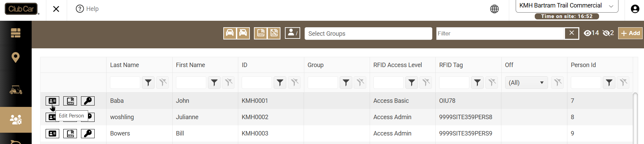Edit person Bowers with ID card icon
The height and width of the screenshot is (144, 644).
click(x=52, y=133)
